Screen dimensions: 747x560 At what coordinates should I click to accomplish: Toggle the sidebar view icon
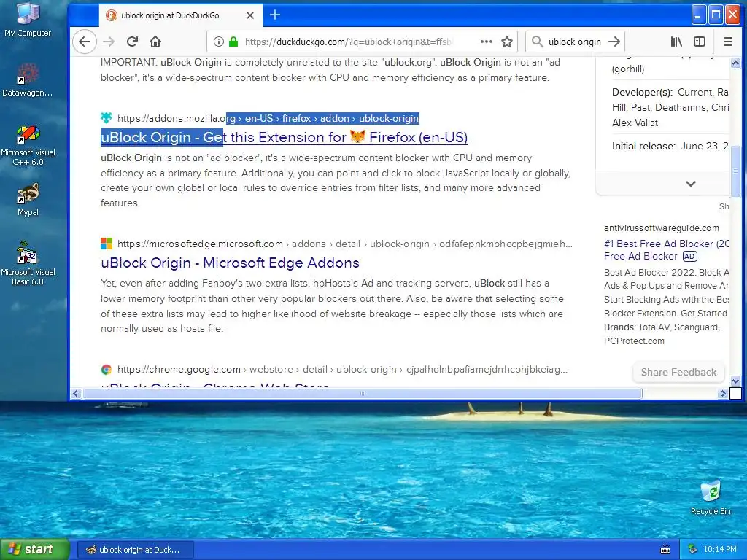coord(700,42)
